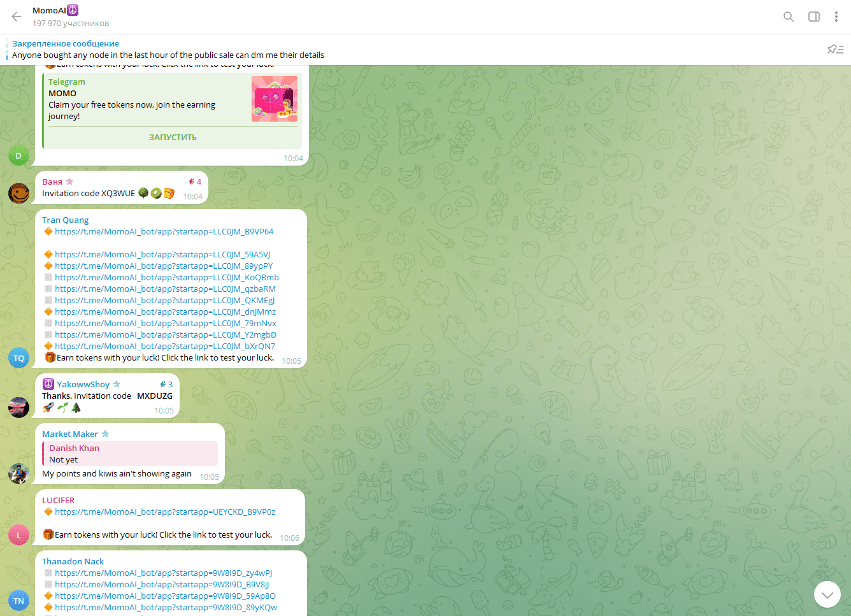The width and height of the screenshot is (851, 616).
Task: Click the MomoAI group title
Action: (49, 10)
